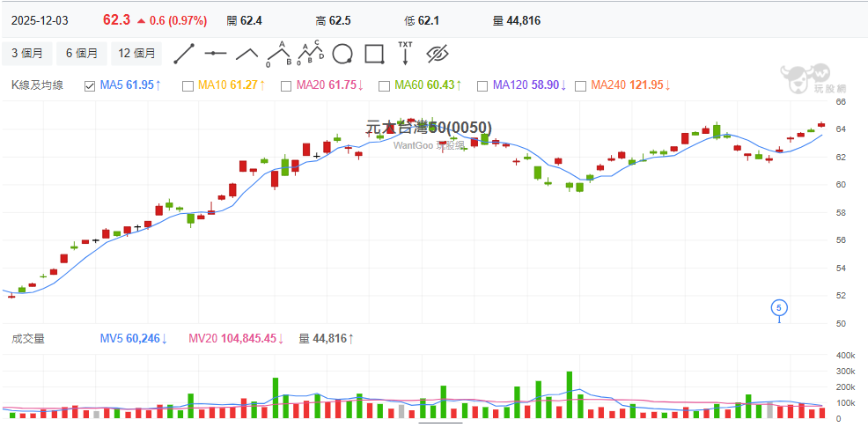
Task: Pick the circle drawing tool
Action: [342, 54]
